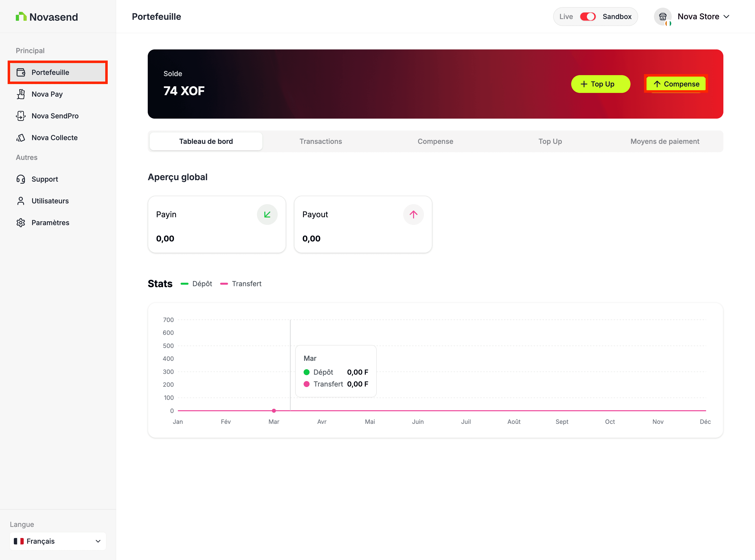The height and width of the screenshot is (560, 755).
Task: Click the French flag icon in language selector
Action: click(19, 541)
